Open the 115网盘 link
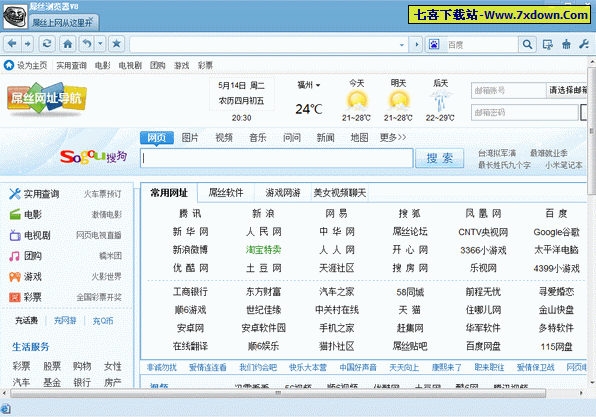This screenshot has width=596, height=417. [x=556, y=346]
